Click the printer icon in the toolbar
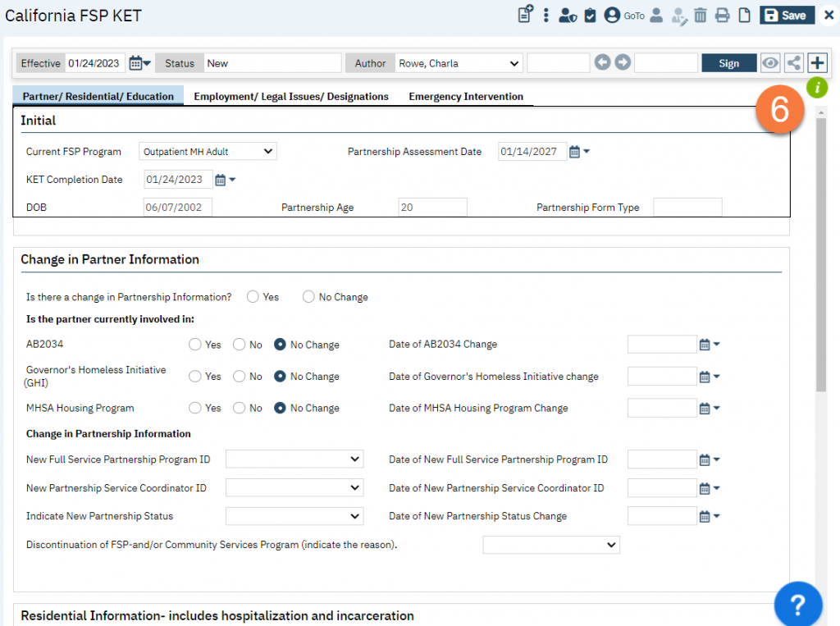The height and width of the screenshot is (626, 840). [x=722, y=15]
